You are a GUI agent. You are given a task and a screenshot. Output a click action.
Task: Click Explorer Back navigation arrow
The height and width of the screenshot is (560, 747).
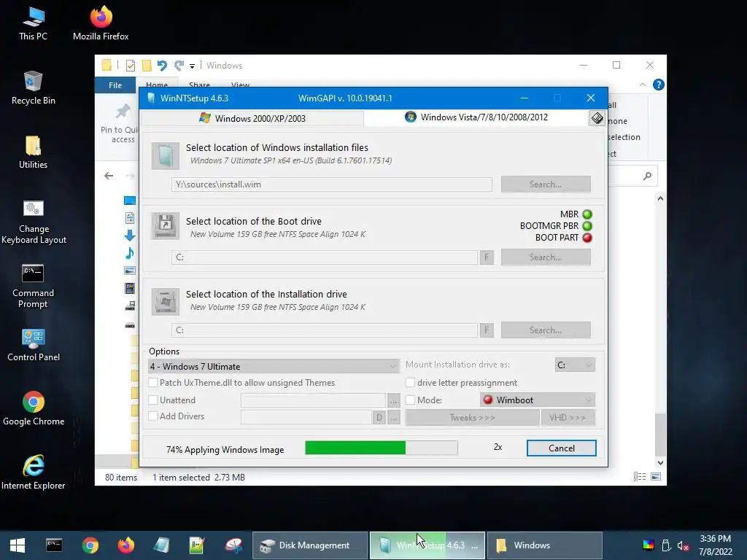[109, 176]
